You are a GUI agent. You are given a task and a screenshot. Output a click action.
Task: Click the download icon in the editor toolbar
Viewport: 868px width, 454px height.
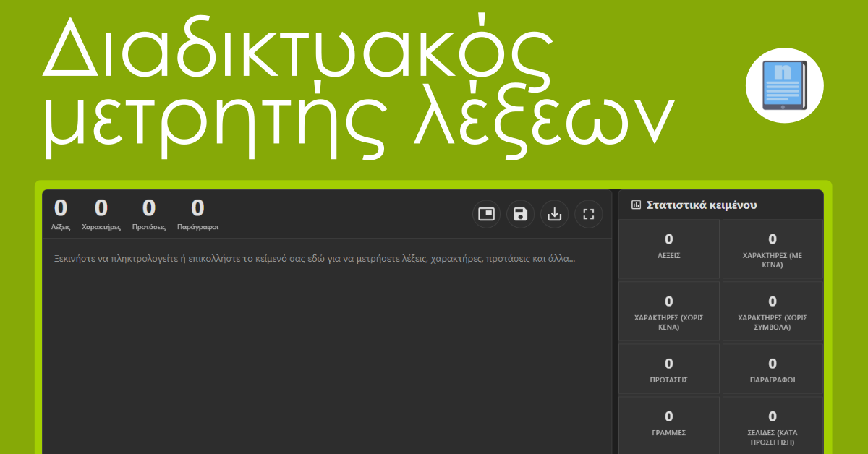tap(554, 214)
